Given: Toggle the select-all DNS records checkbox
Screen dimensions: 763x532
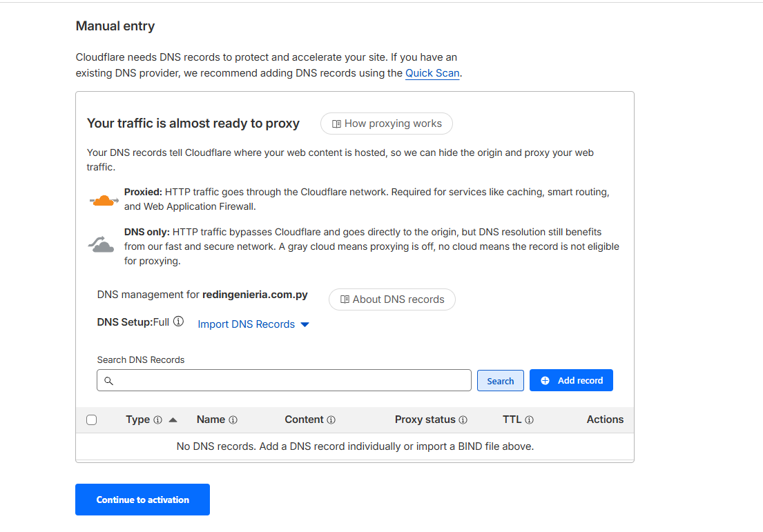Looking at the screenshot, I should pos(92,420).
